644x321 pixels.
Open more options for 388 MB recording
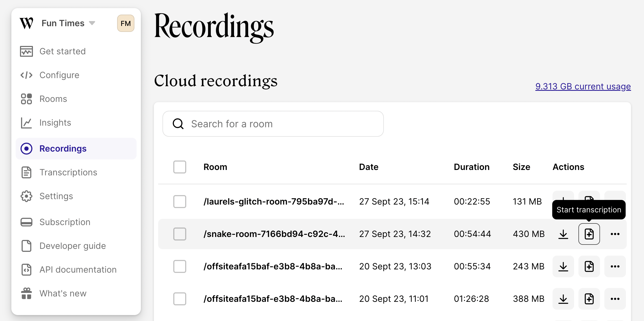[x=615, y=299]
